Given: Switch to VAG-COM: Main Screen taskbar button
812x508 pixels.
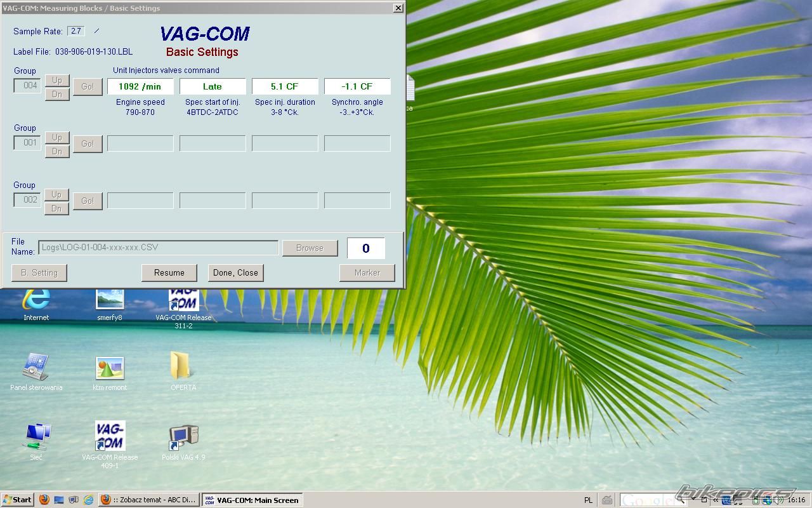Looking at the screenshot, I should 252,500.
